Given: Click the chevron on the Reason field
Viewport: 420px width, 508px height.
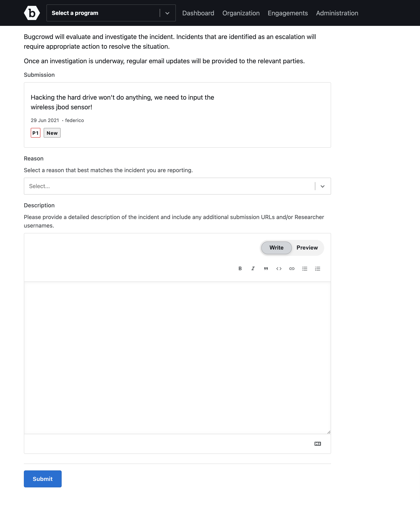Looking at the screenshot, I should point(323,186).
